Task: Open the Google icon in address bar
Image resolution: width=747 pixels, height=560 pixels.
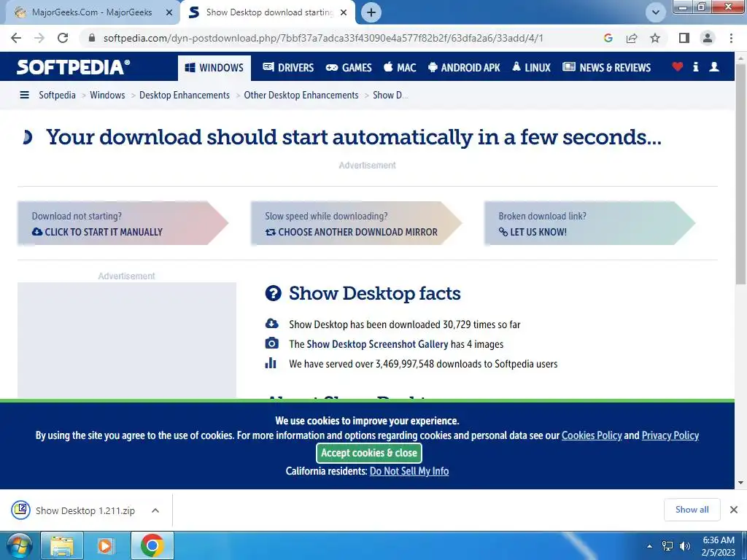Action: click(x=608, y=38)
